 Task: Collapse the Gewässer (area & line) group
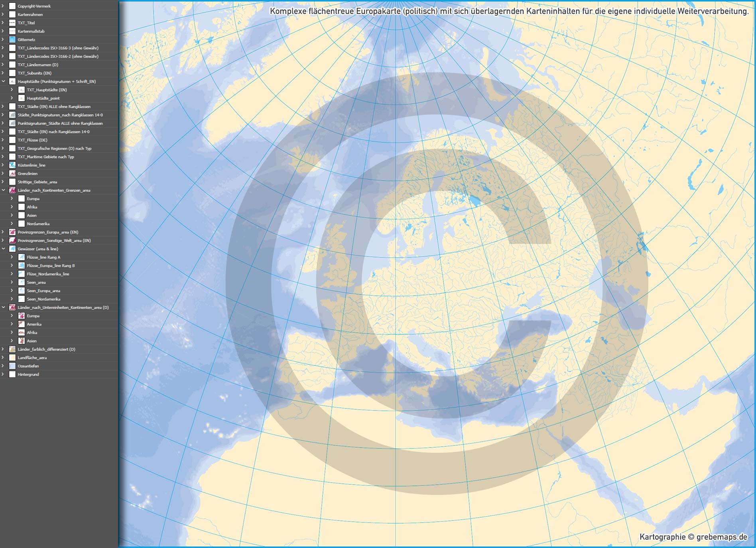click(x=3, y=249)
